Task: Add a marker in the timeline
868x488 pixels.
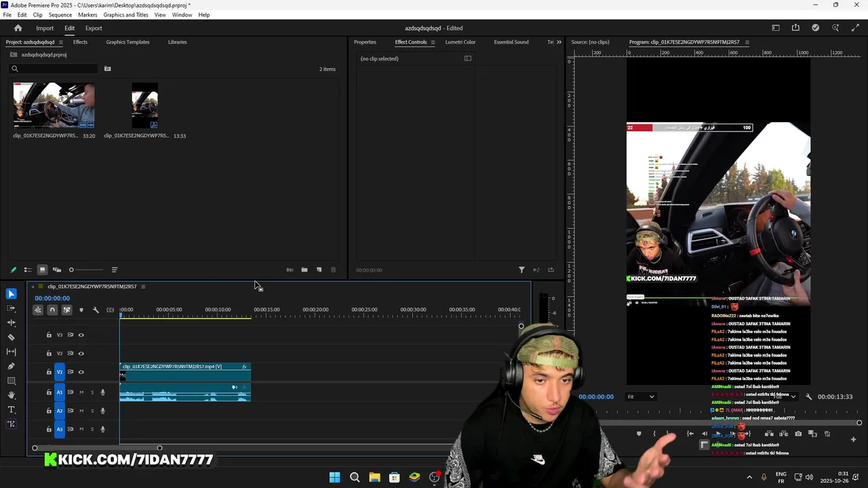Action: click(81, 310)
